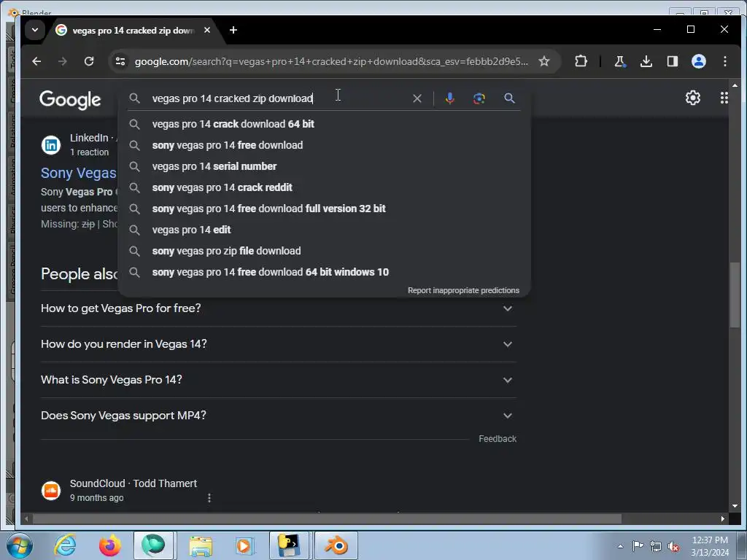
Task: Submit search with blue magnifier icon
Action: click(x=509, y=98)
